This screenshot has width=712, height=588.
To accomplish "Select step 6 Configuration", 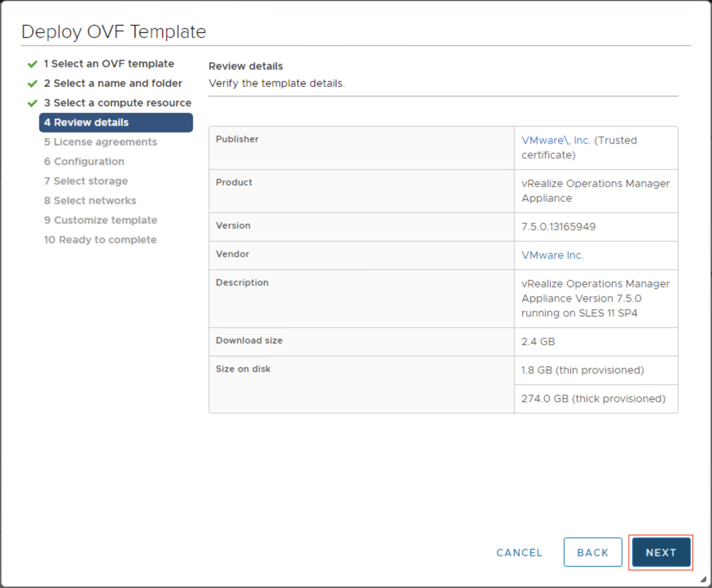I will coord(84,161).
